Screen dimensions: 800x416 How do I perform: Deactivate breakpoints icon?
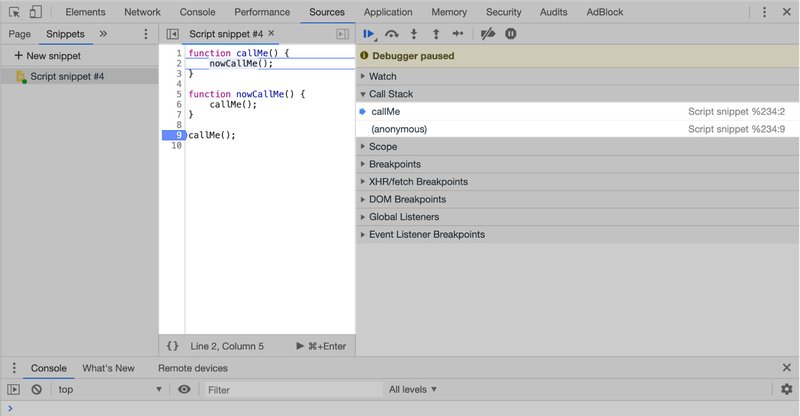pos(488,34)
